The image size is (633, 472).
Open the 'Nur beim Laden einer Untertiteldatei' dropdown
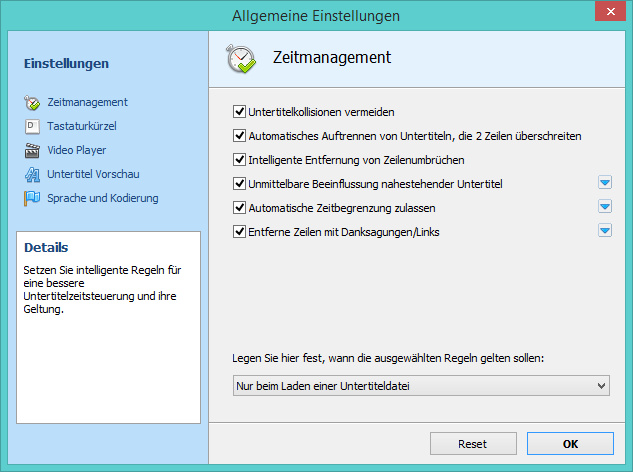420,386
